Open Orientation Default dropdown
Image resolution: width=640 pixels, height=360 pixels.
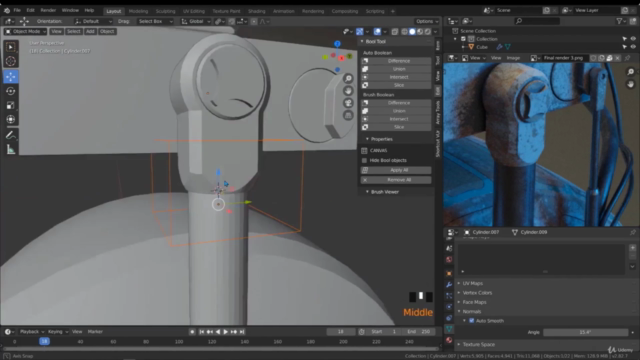click(93, 21)
